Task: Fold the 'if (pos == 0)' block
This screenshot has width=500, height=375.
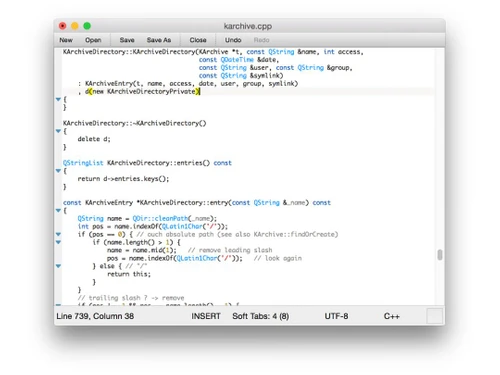Action: pos(58,234)
